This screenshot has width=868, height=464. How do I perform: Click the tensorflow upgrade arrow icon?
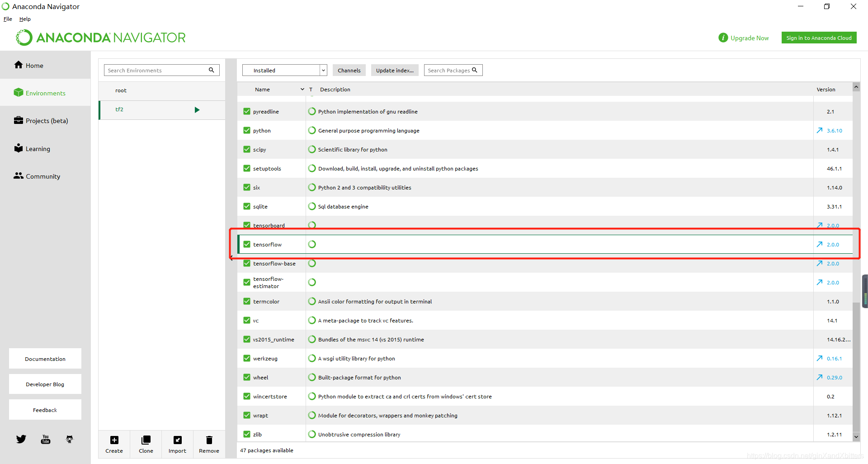click(x=820, y=244)
